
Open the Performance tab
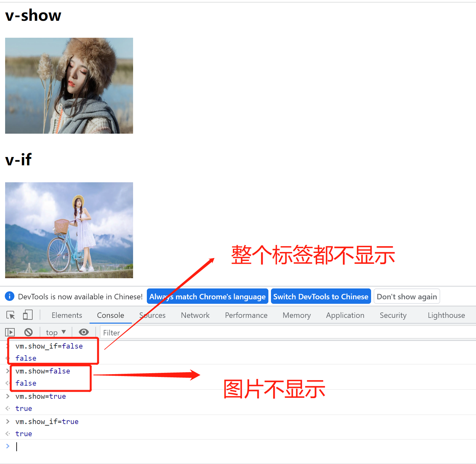tap(246, 315)
